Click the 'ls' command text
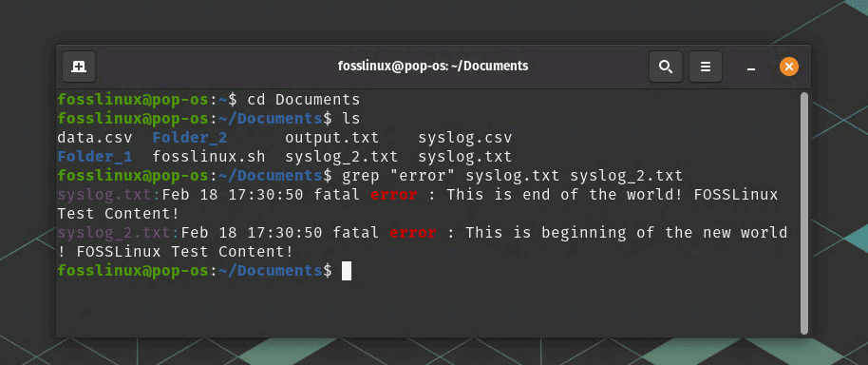The width and height of the screenshot is (868, 365). [x=351, y=119]
